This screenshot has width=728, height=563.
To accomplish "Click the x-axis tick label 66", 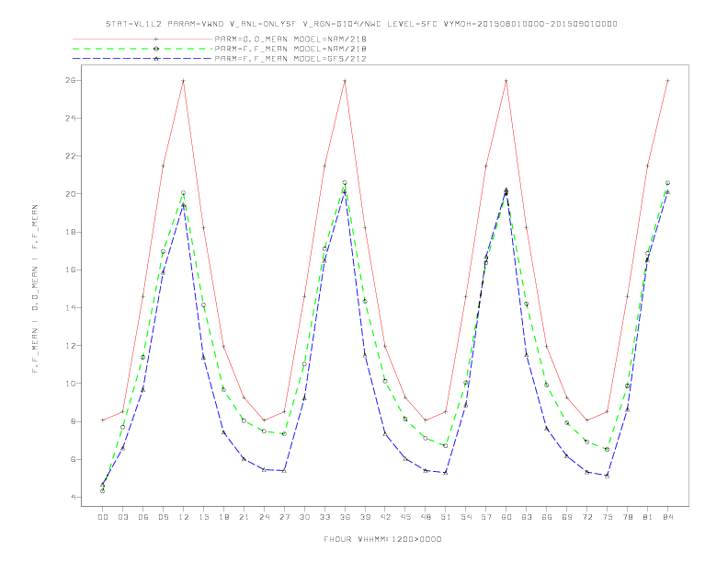I will tap(547, 517).
